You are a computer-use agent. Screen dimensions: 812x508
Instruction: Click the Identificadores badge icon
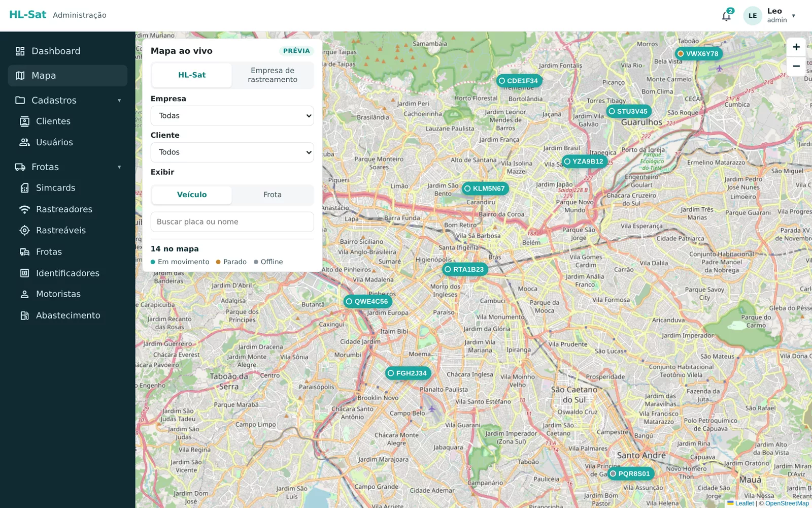pyautogui.click(x=24, y=273)
